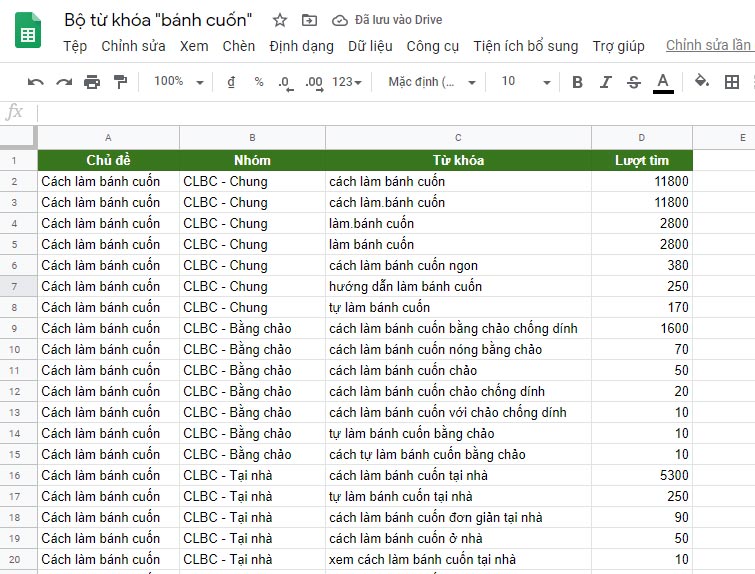Viewport: 755px width, 574px height.
Task: Open the Chỉnh sửa menu
Action: click(x=133, y=46)
